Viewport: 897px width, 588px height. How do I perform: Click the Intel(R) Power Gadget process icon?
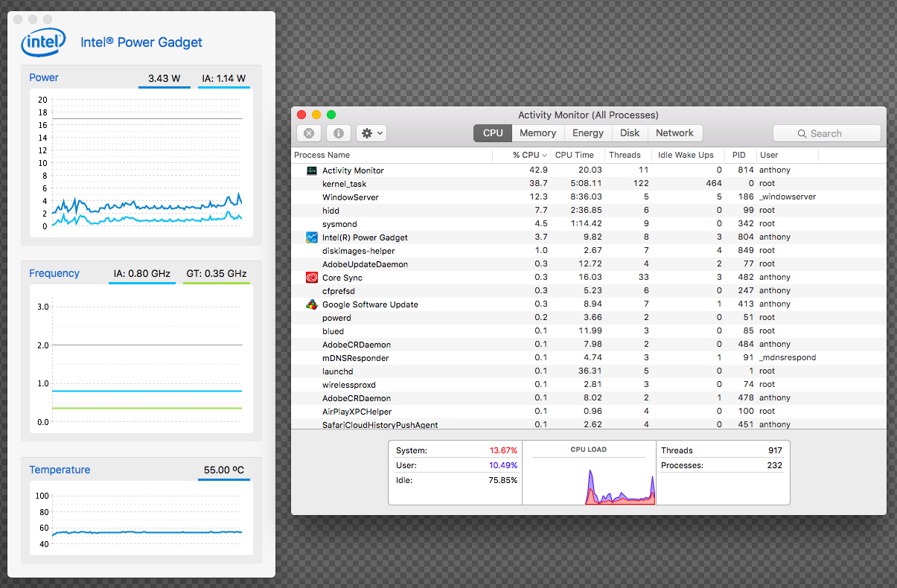312,237
